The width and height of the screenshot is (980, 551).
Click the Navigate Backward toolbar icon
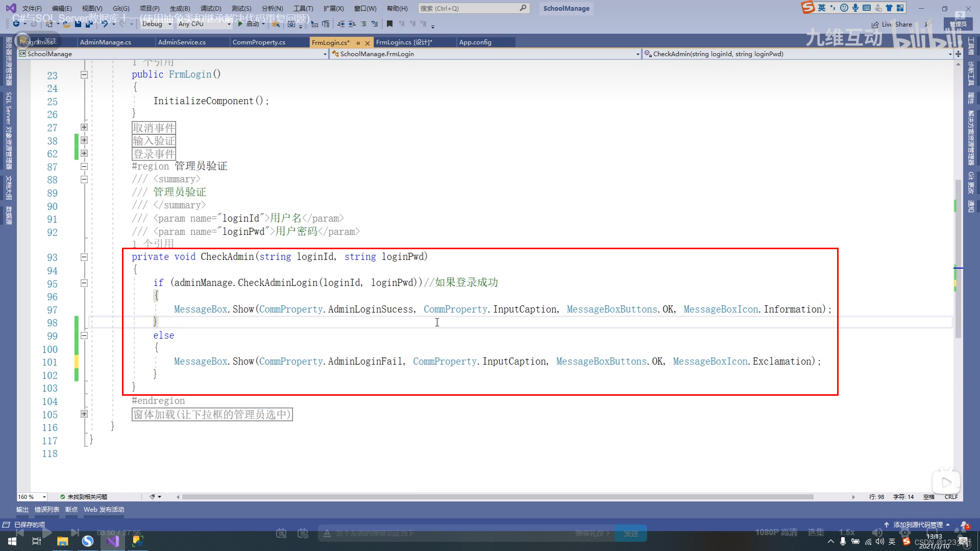(x=16, y=24)
